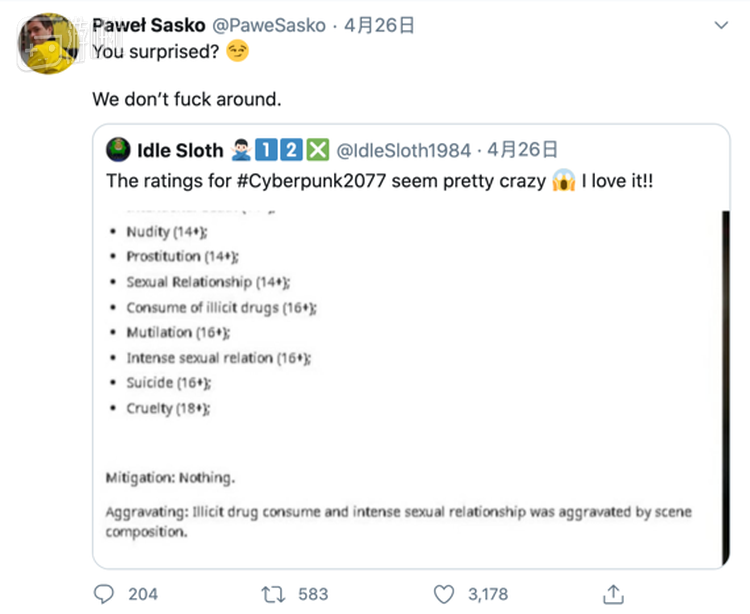Click the reply comment icon

point(104,594)
